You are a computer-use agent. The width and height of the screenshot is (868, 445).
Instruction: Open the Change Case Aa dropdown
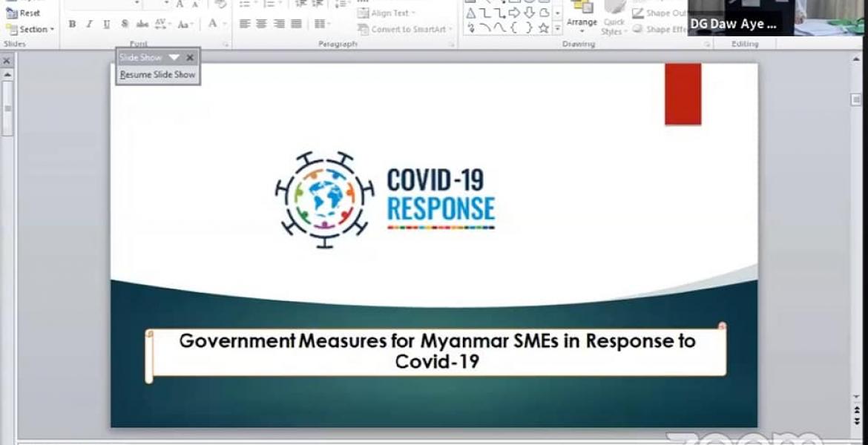185,24
